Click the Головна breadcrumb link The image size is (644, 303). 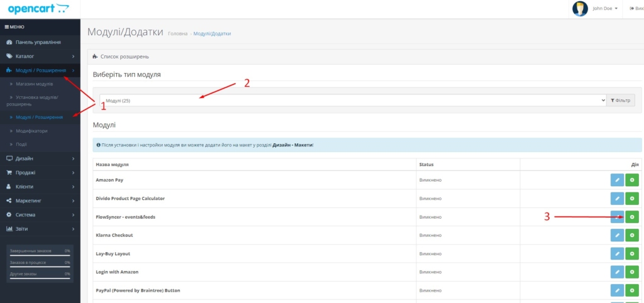coord(178,33)
